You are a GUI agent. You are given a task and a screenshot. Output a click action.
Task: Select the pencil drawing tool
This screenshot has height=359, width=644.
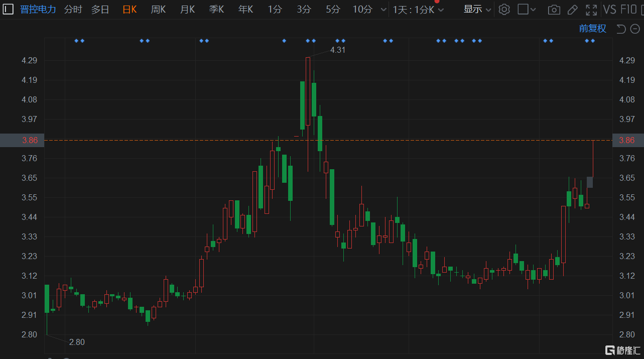[572, 10]
